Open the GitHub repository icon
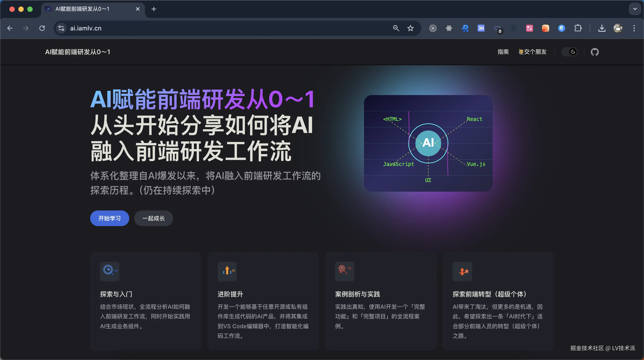 click(595, 52)
